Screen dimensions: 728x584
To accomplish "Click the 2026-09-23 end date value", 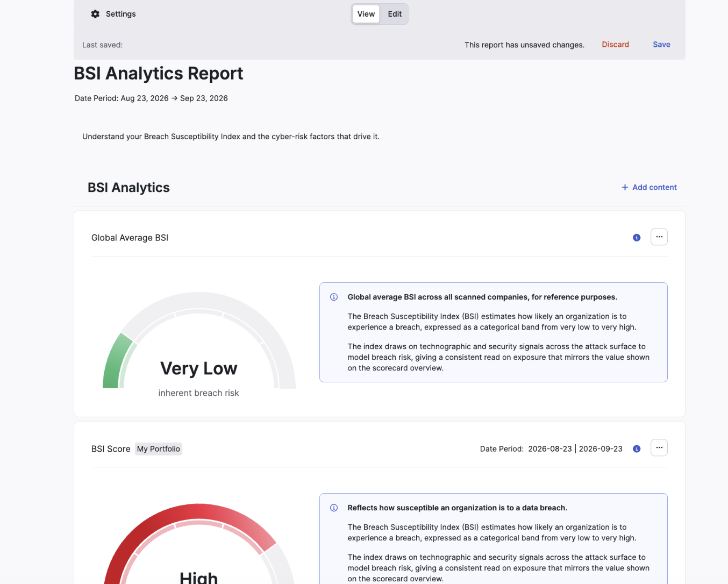I will 601,449.
